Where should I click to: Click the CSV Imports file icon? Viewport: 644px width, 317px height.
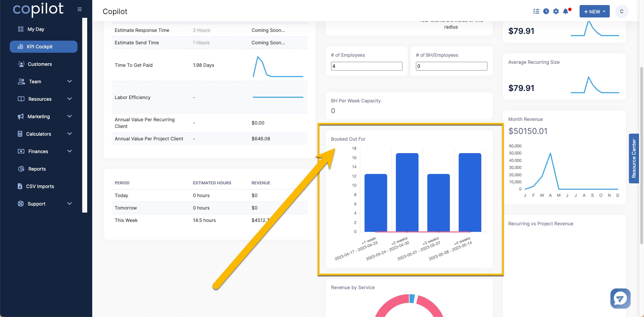(x=20, y=186)
